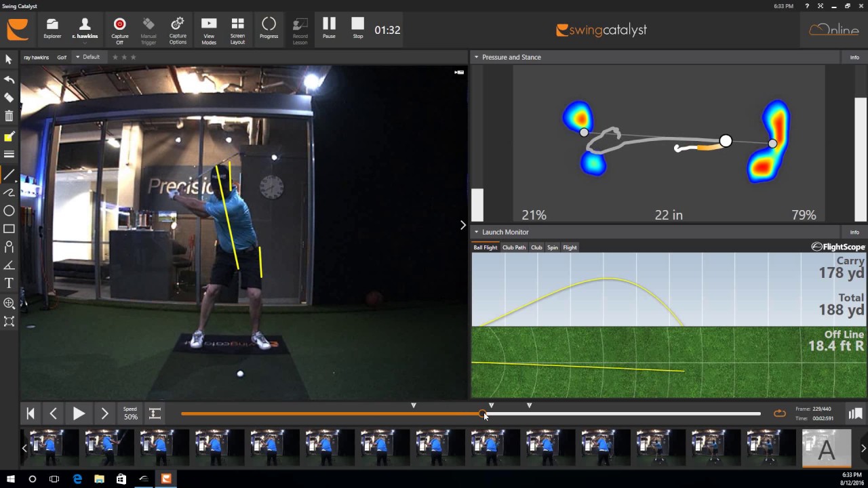Viewport: 868px width, 488px height.
Task: Click Info on Launch Monitor panel
Action: tap(854, 232)
